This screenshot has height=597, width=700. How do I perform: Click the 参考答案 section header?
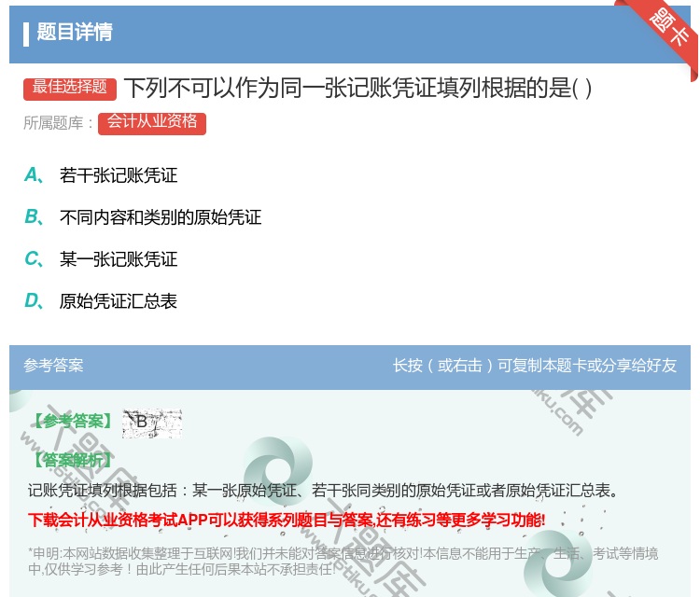tap(53, 366)
